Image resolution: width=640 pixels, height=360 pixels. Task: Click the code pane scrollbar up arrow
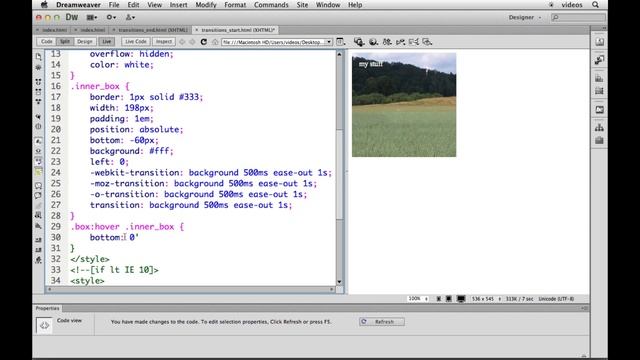pyautogui.click(x=339, y=54)
